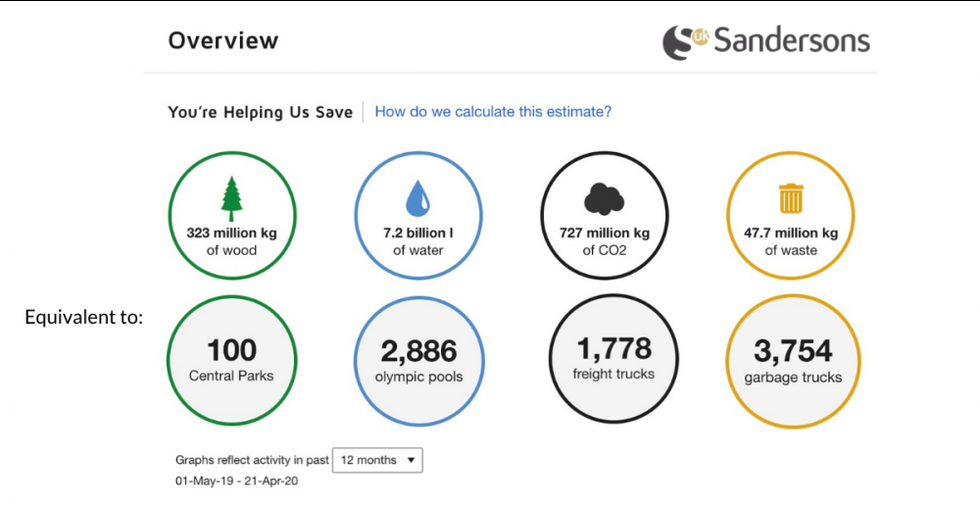
Task: Click the '01-May-19 - 21-Apr-20' date range
Action: coord(236,481)
